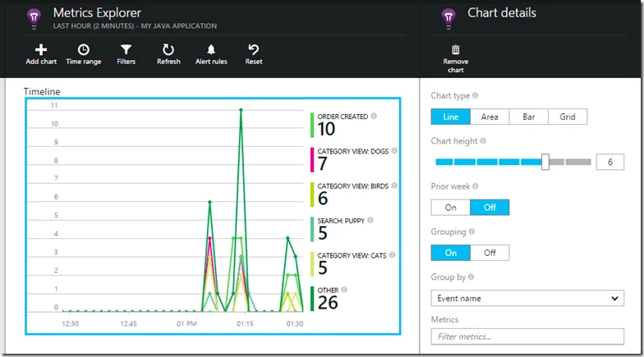Screen dimensions: 644x357
Task: Click the Reset undo icon
Action: pyautogui.click(x=254, y=50)
